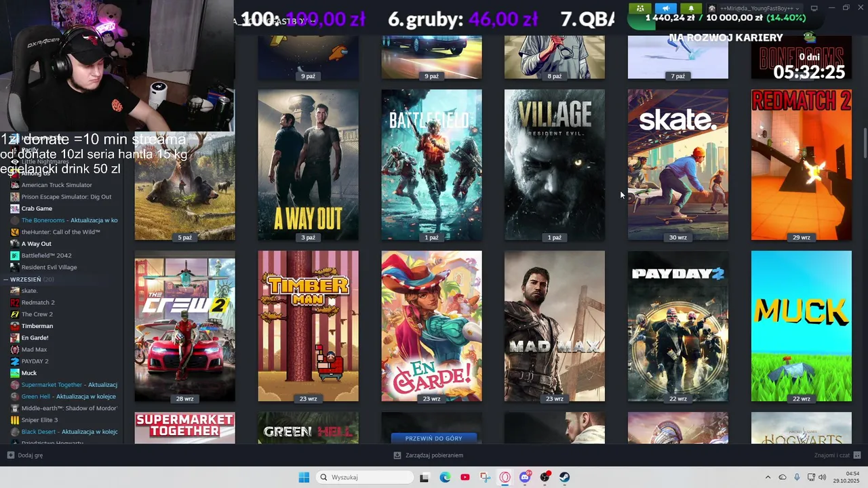Select The Bonerooms update entry
The width and height of the screenshot is (868, 488).
[x=64, y=220]
